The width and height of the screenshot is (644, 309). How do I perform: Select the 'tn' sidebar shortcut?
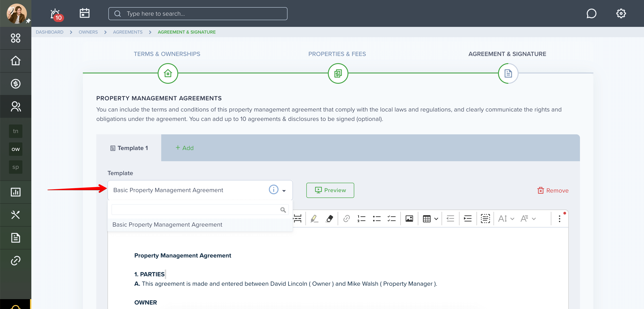tap(15, 131)
